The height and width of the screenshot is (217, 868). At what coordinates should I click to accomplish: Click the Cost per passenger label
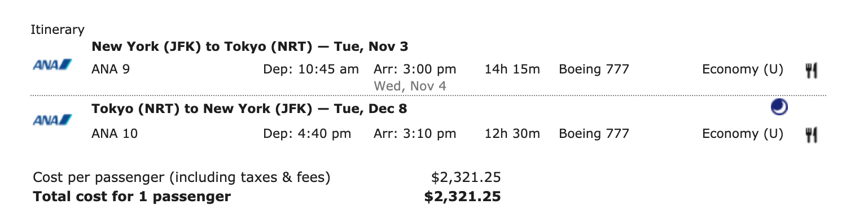(182, 178)
